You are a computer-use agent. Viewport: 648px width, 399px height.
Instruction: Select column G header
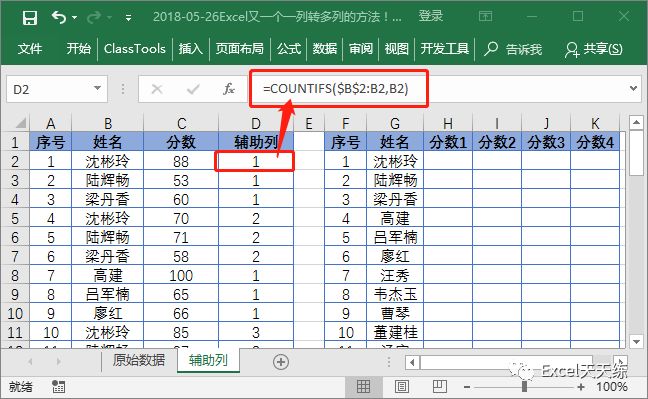(x=395, y=123)
